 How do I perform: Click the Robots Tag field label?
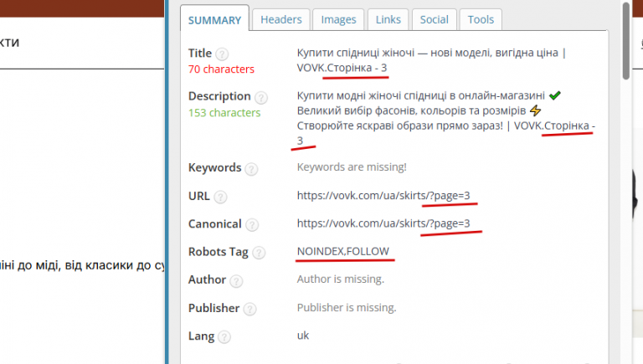[219, 252]
